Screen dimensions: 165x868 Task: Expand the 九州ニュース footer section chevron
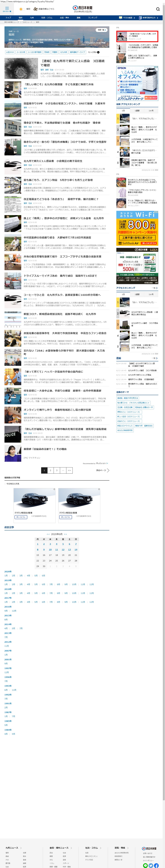click(x=21, y=848)
